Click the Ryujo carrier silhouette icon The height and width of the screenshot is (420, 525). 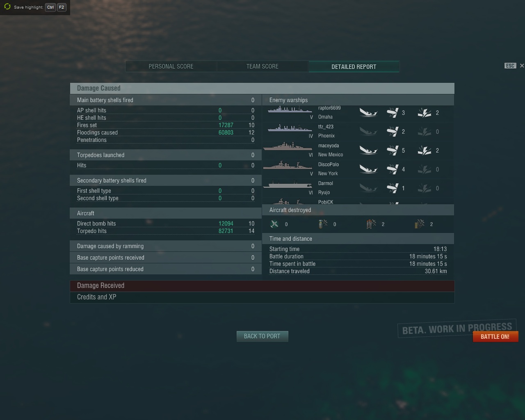click(288, 185)
